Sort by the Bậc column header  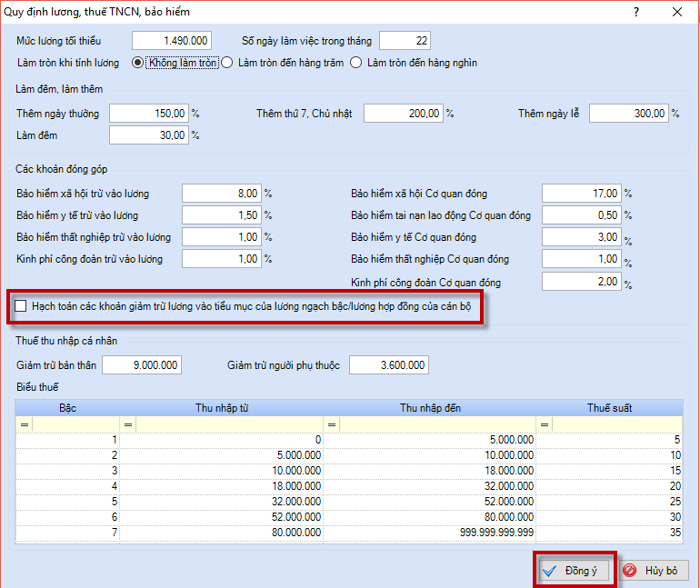click(68, 408)
